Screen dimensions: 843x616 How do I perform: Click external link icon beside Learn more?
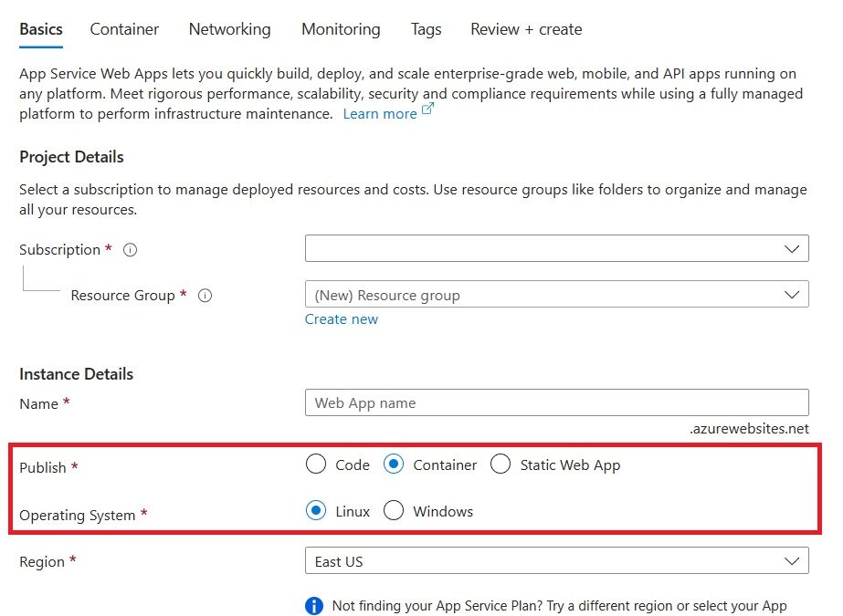(x=427, y=109)
